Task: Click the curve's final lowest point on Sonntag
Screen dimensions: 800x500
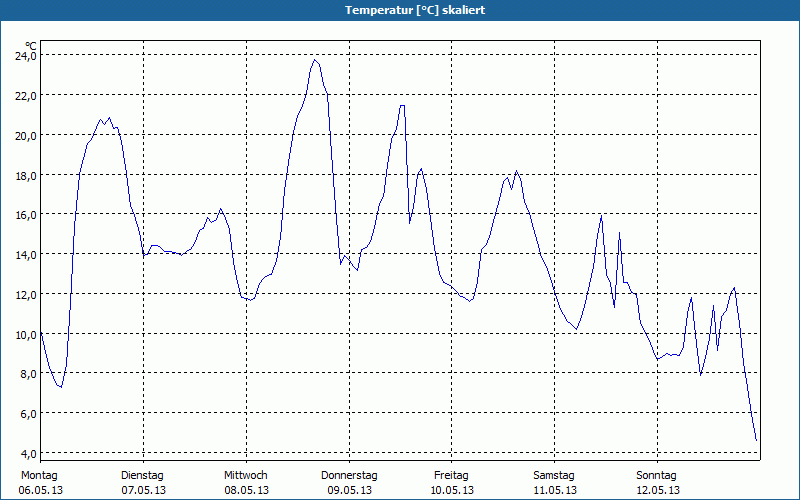Action: coord(756,440)
